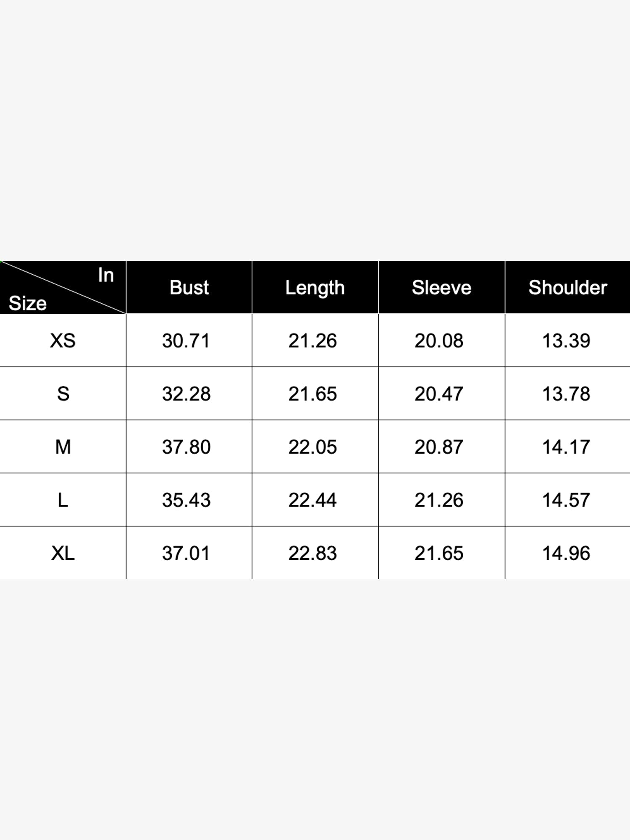Click the XL bust value 37.01
Viewport: 630px width, 840px height.
(x=186, y=553)
